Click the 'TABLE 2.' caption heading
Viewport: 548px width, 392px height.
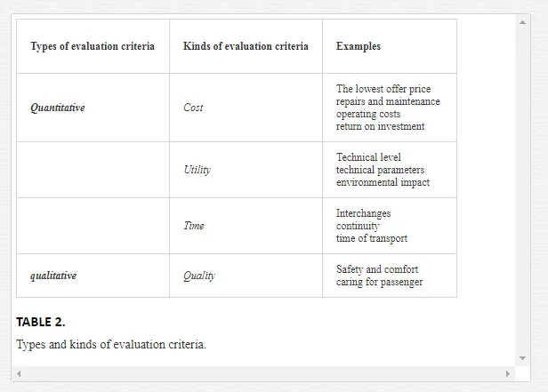pyautogui.click(x=41, y=322)
